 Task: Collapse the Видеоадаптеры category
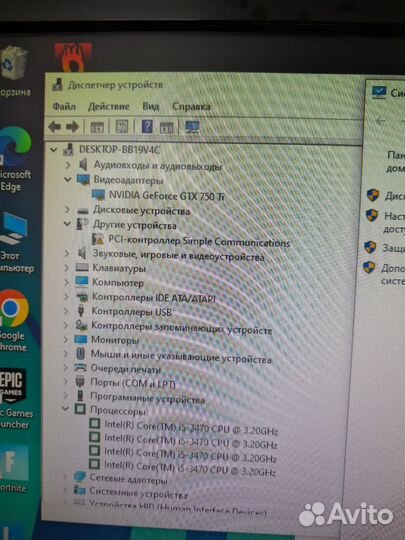68,179
